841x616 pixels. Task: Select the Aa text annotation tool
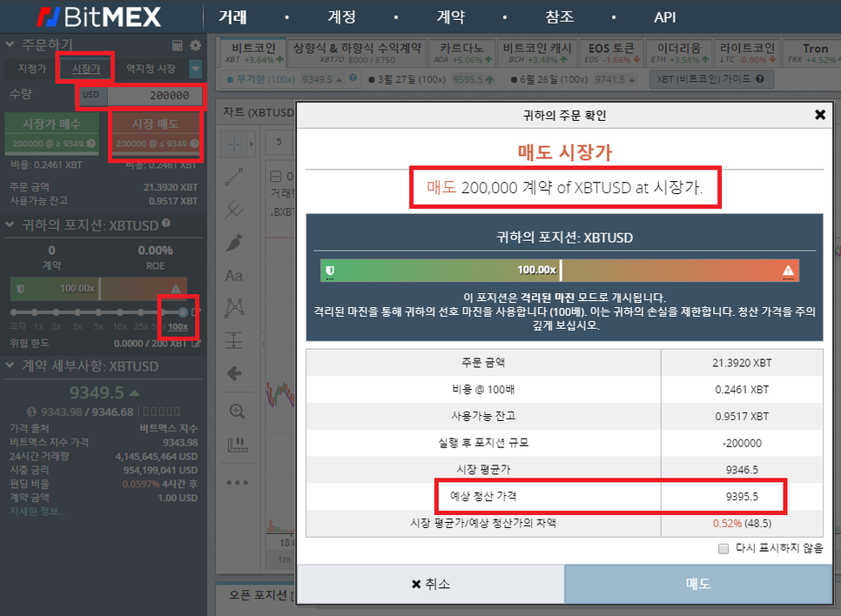234,276
